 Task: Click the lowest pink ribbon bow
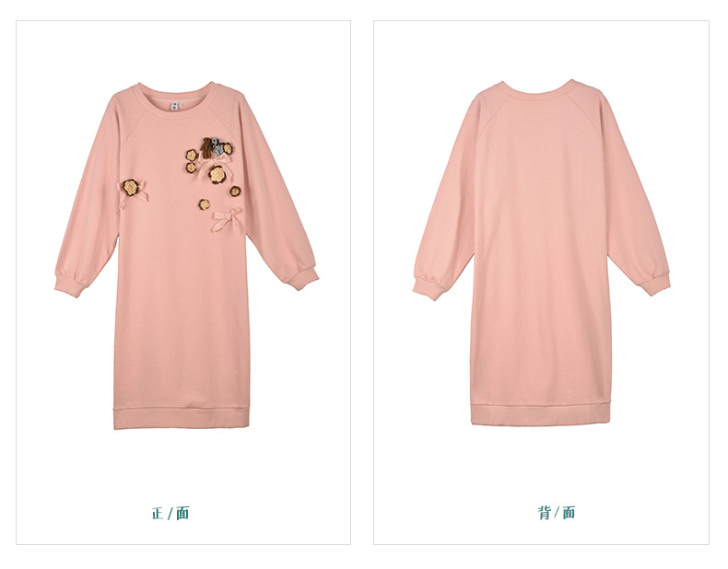(x=227, y=220)
